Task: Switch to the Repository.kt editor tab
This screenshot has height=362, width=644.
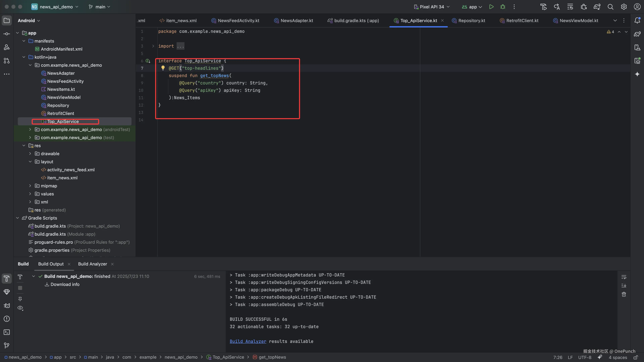Action: tap(471, 20)
